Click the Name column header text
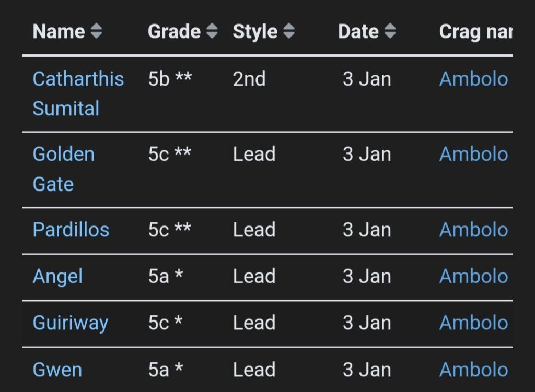This screenshot has width=535, height=392. click(59, 32)
